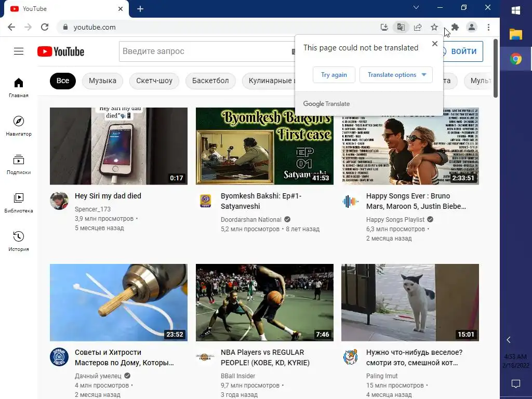
Task: Open История history in sidebar
Action: coord(19,241)
